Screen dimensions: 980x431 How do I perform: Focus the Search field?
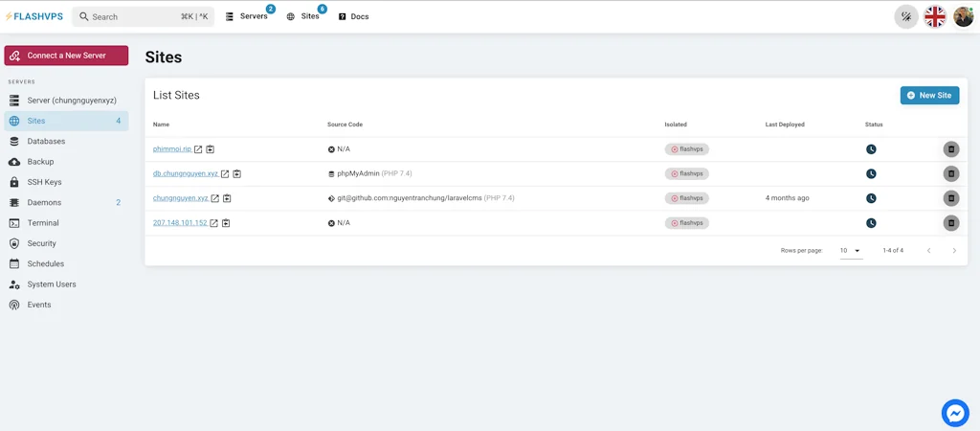[144, 17]
